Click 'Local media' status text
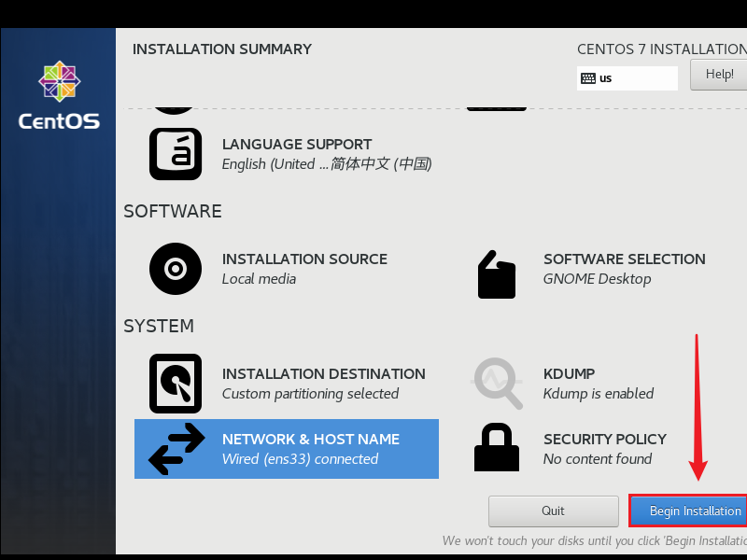This screenshot has width=747, height=560. pos(259,278)
